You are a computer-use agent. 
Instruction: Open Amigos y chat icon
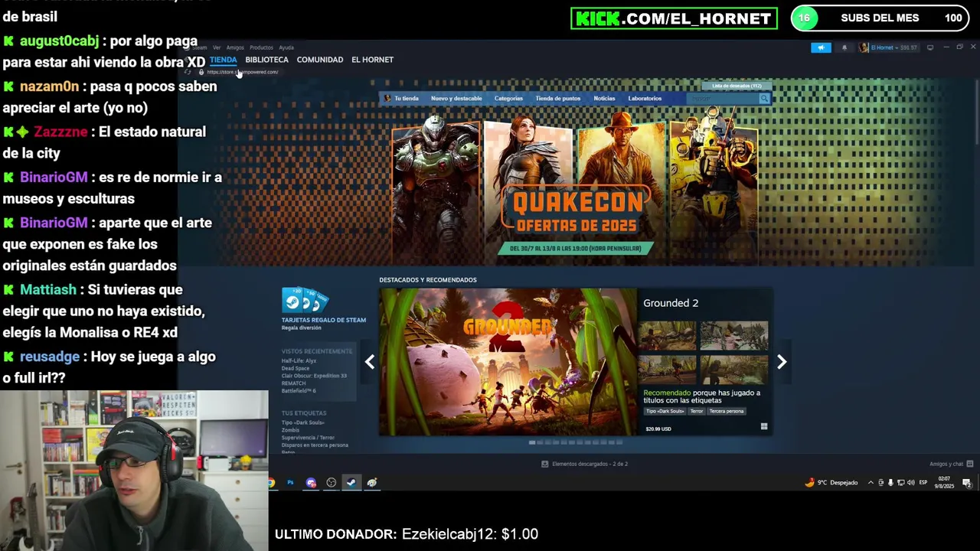tap(970, 464)
